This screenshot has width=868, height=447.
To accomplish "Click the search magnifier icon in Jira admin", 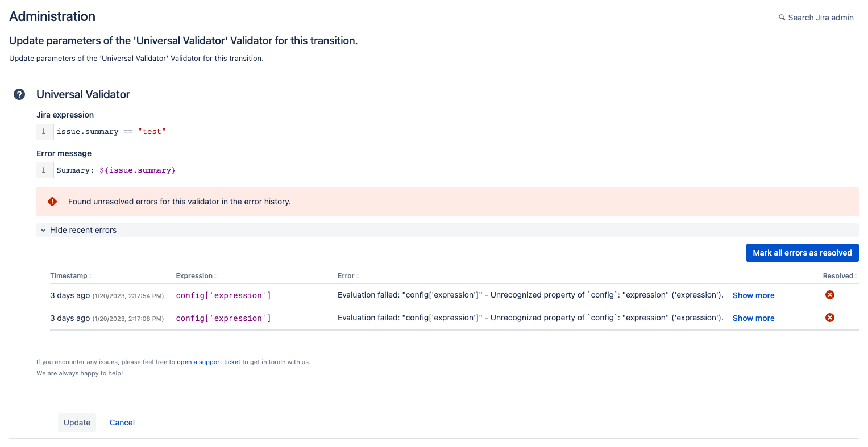I will [x=782, y=18].
